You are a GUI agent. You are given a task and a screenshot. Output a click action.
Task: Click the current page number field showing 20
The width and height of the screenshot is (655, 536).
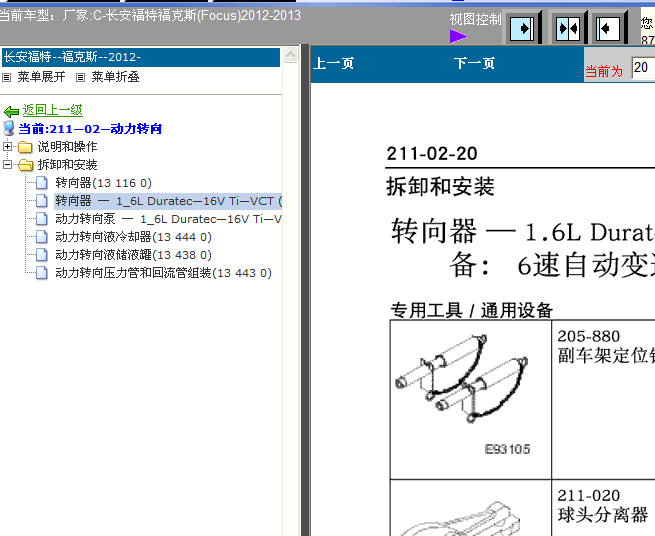coord(643,68)
